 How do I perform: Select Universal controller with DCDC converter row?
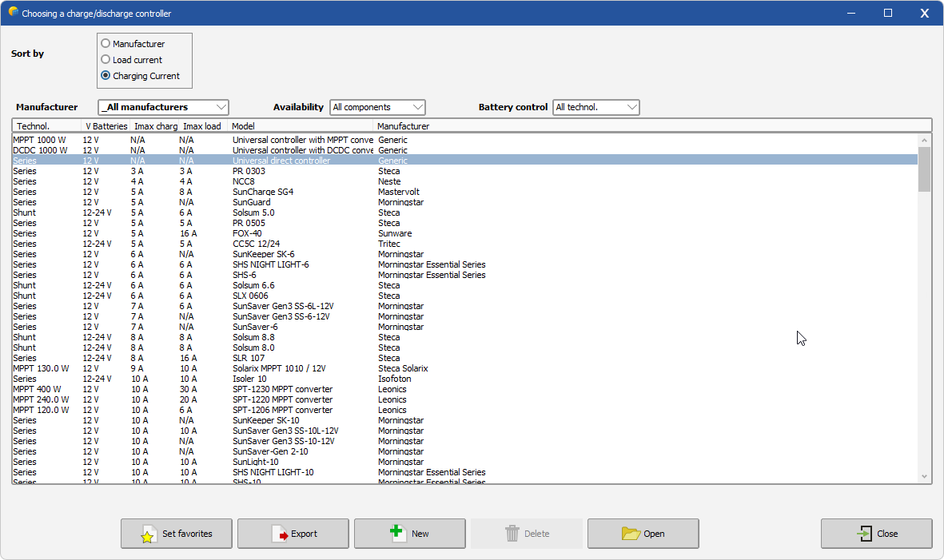(x=464, y=150)
